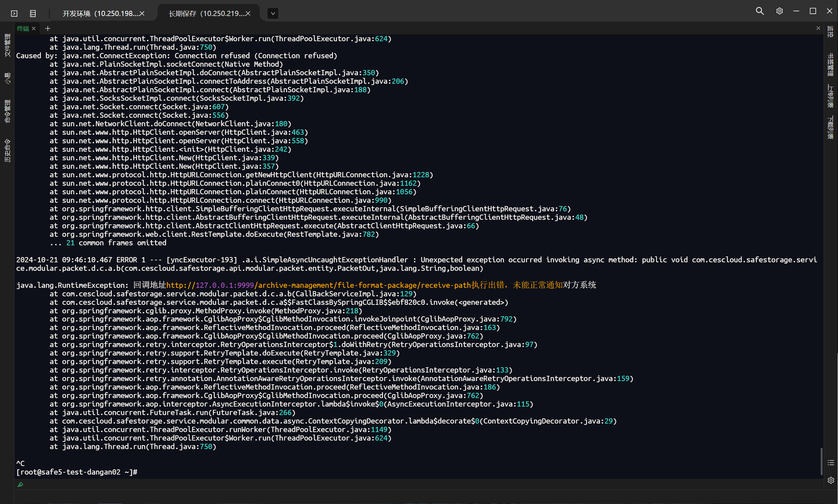
Task: Open the 文件管理 side panel
Action: [x=7, y=45]
